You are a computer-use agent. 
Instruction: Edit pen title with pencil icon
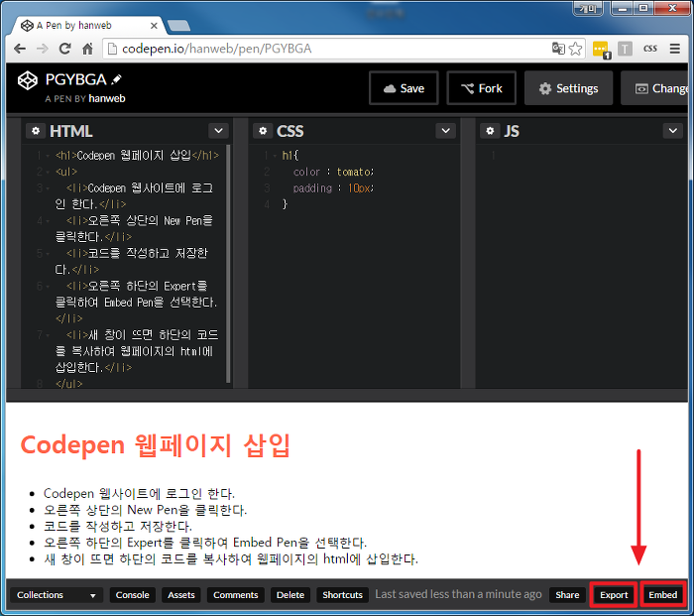(x=116, y=79)
